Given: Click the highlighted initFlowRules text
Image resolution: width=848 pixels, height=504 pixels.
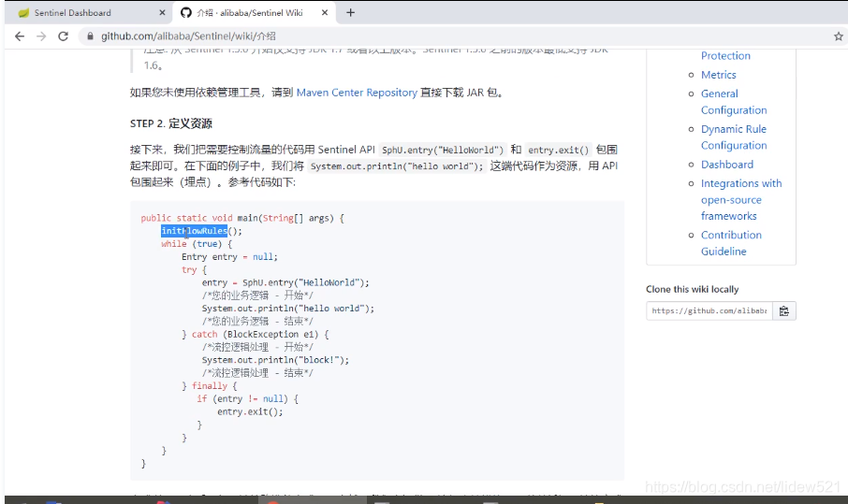Looking at the screenshot, I should tap(194, 231).
